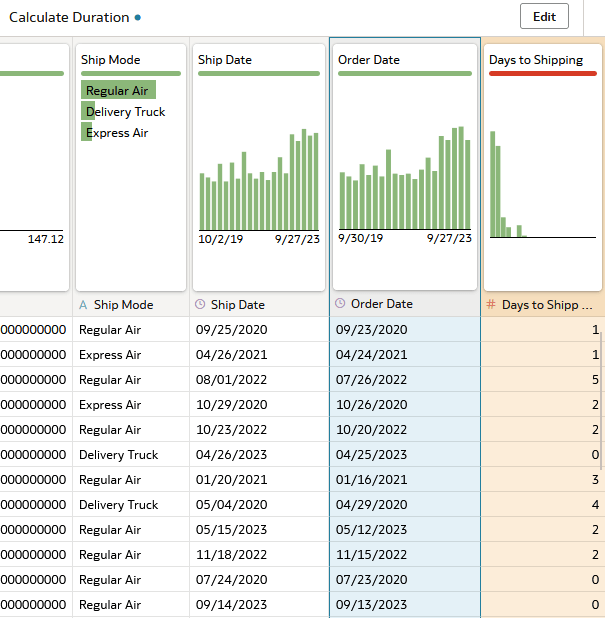This screenshot has height=618, width=605.
Task: Click the blue unsaved dot next to Calculate Duration
Action: click(x=138, y=18)
